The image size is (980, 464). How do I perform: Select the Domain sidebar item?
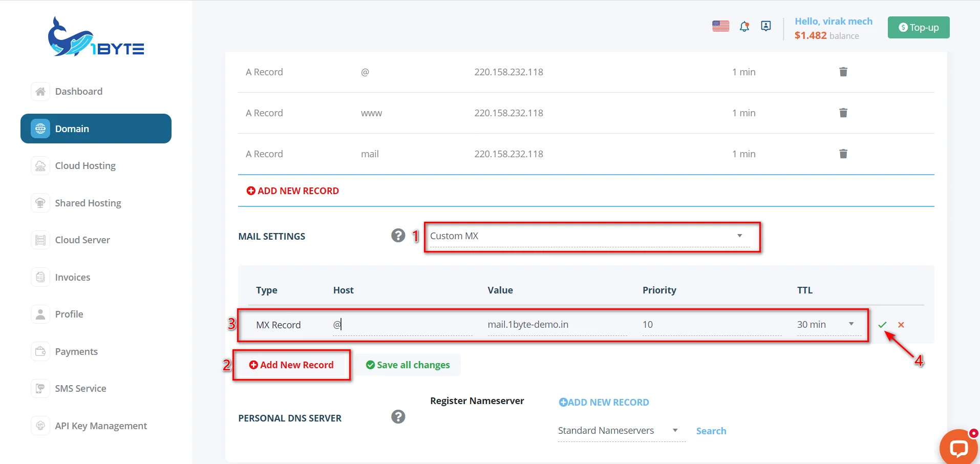(96, 129)
